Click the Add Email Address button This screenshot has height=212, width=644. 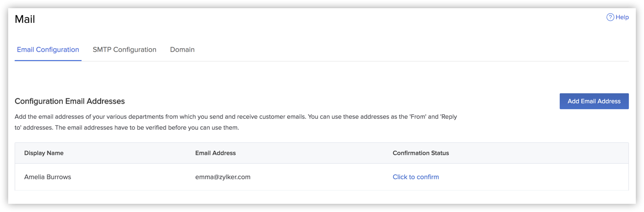coord(594,101)
